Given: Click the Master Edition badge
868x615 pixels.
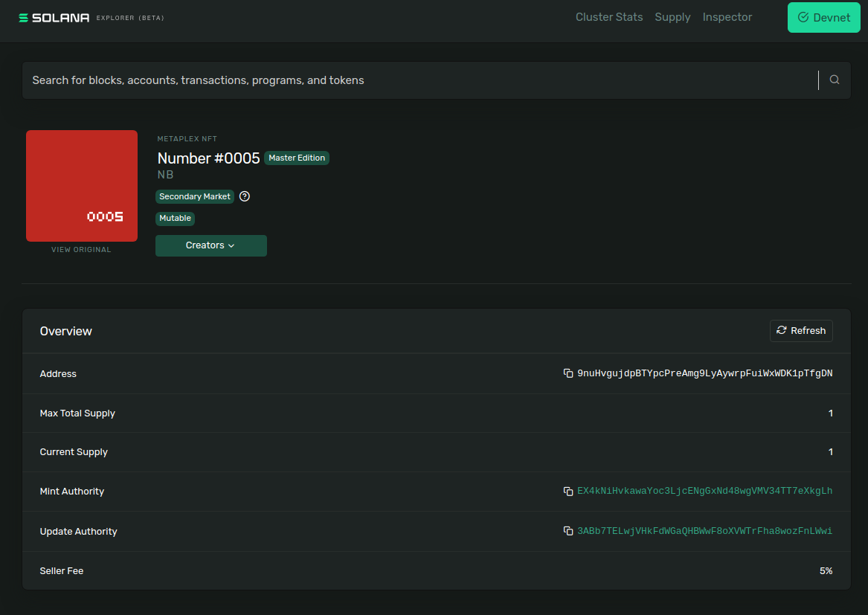Looking at the screenshot, I should click(x=297, y=158).
